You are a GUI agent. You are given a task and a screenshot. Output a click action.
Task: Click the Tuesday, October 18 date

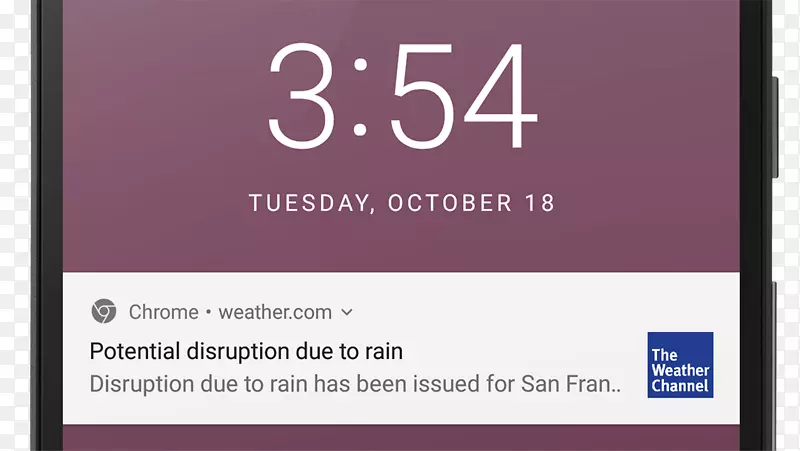(x=401, y=203)
